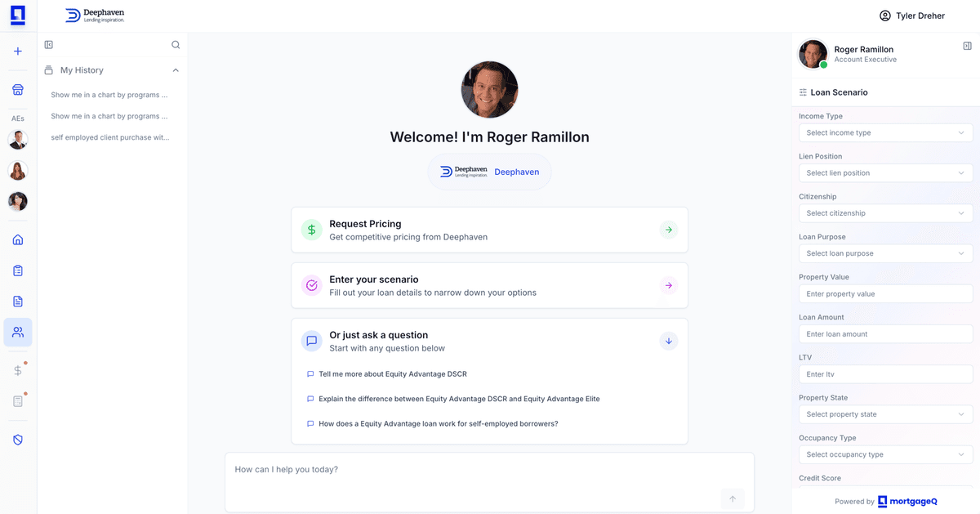The width and height of the screenshot is (980, 514).
Task: Open the Income Type dropdown
Action: (x=885, y=132)
